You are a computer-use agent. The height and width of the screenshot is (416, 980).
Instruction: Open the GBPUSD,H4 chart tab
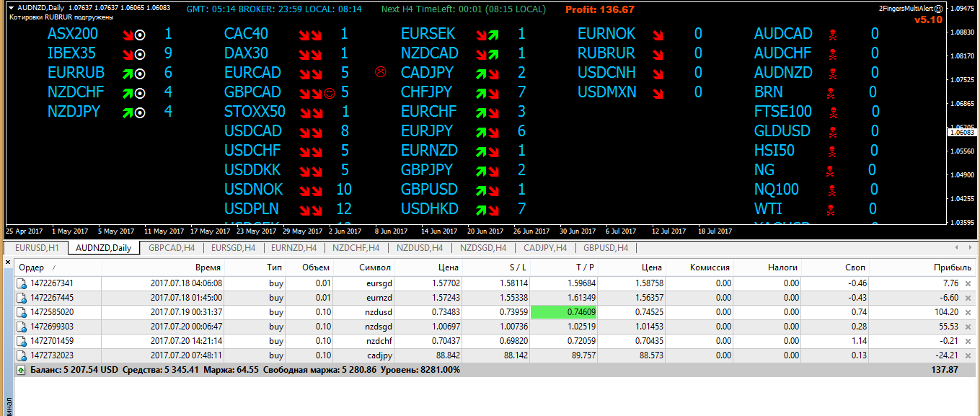(606, 248)
